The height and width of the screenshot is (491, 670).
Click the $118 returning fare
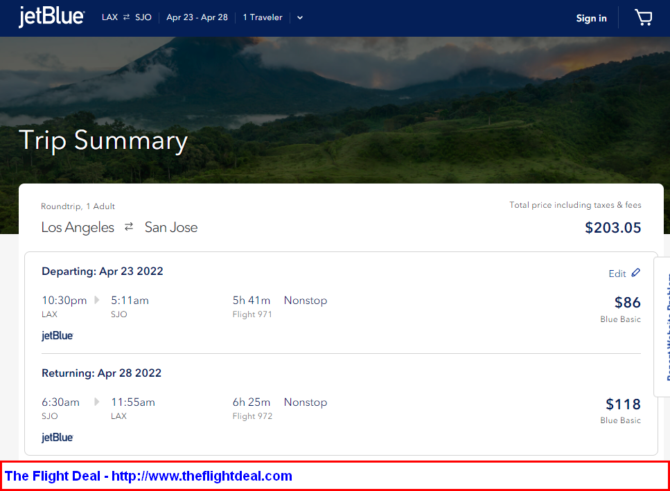point(623,404)
